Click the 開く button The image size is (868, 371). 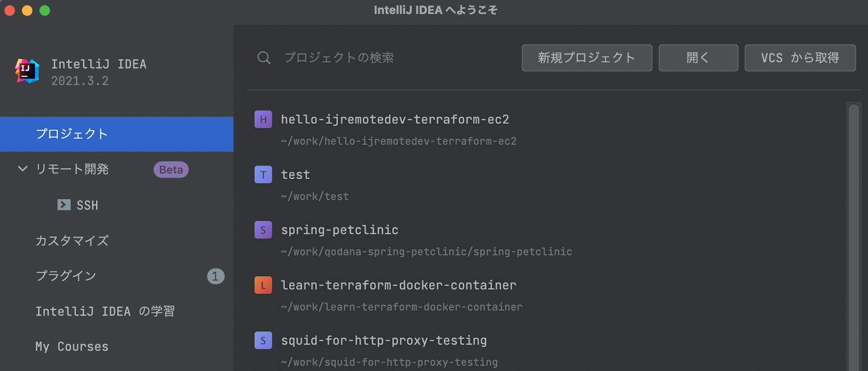pos(698,58)
